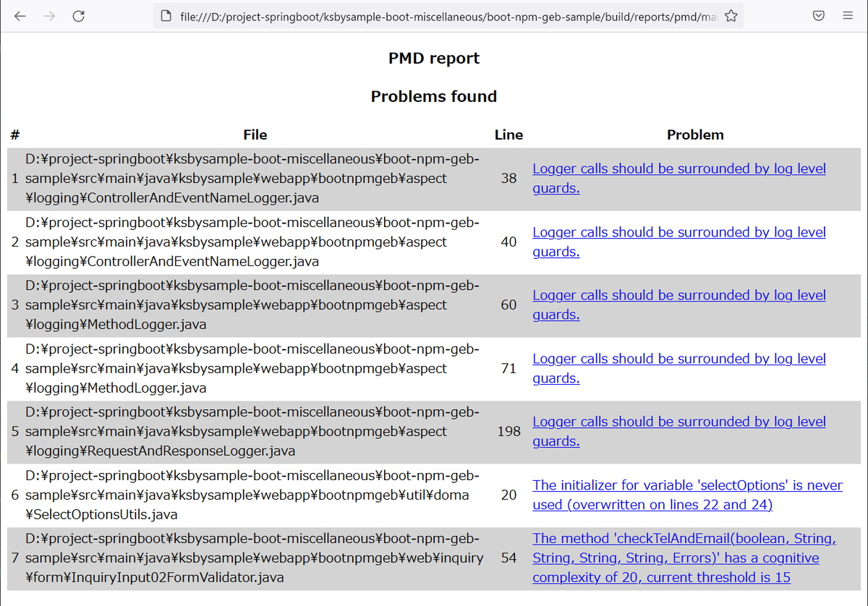
Task: Click the '#' column header
Action: pyautogui.click(x=15, y=135)
